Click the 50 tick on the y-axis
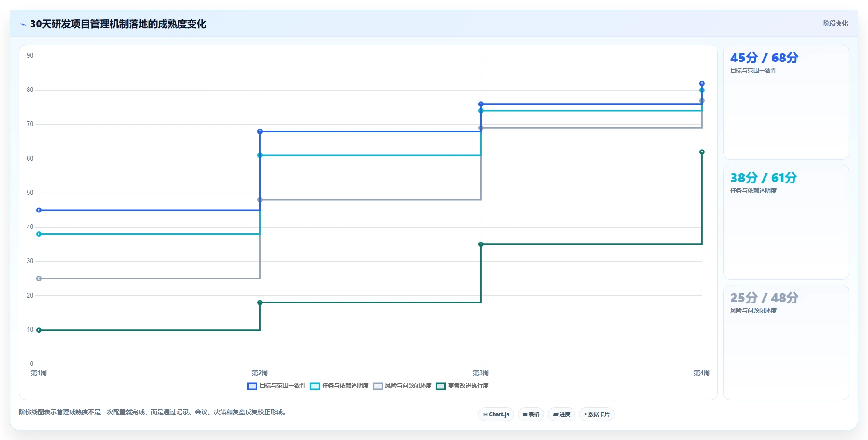 pyautogui.click(x=30, y=193)
